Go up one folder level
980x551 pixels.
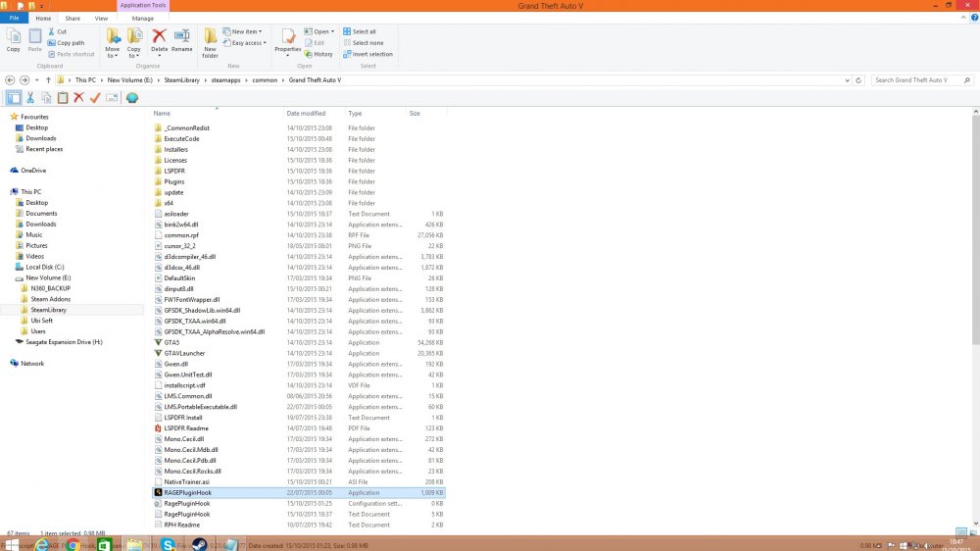point(48,80)
